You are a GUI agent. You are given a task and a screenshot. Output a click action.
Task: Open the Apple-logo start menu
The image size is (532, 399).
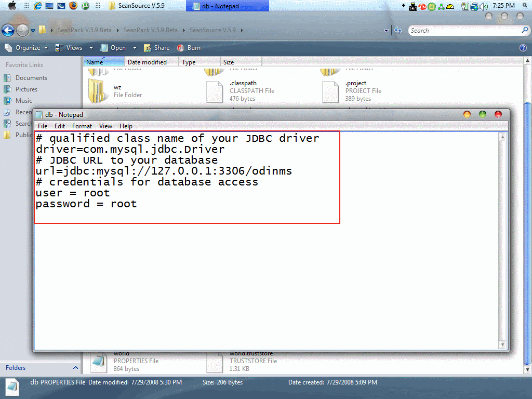[x=12, y=6]
